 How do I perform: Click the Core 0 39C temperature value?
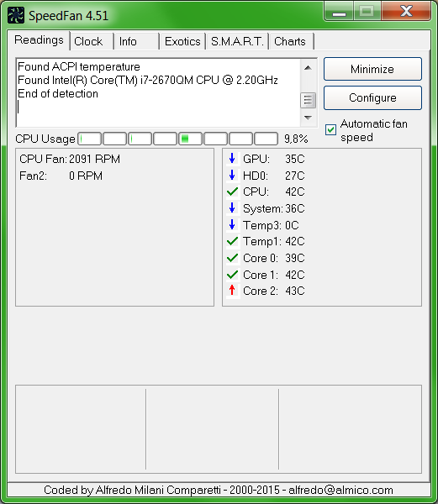click(294, 258)
